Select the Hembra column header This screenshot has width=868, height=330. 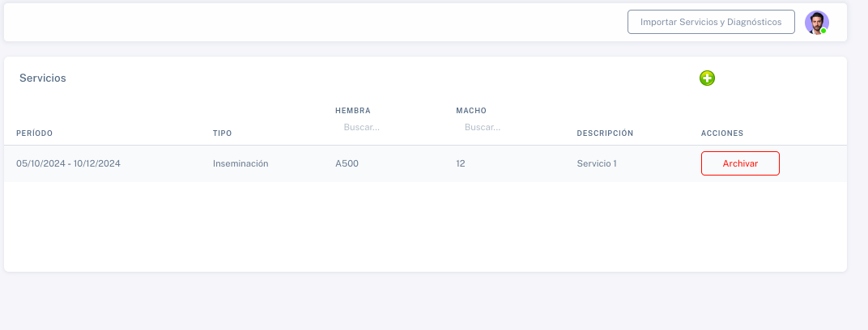(353, 111)
